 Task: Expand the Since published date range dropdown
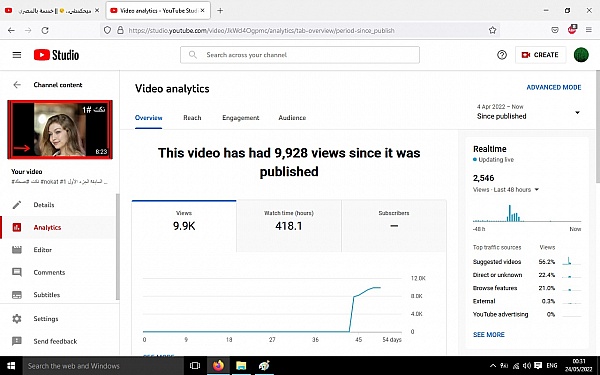528,112
